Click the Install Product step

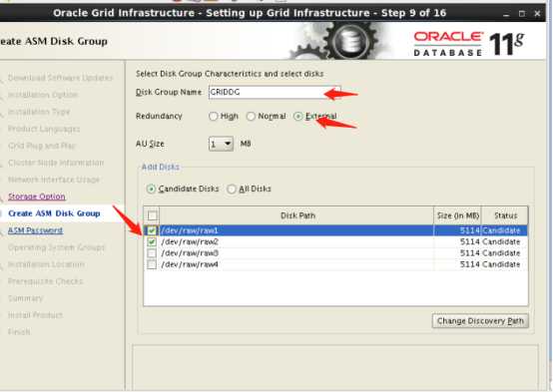[x=35, y=315]
